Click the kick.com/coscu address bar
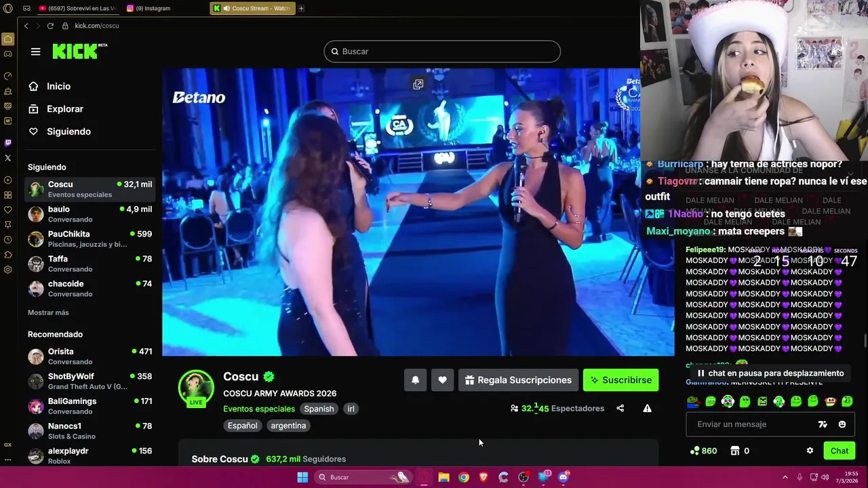The image size is (868, 488). pos(97,26)
